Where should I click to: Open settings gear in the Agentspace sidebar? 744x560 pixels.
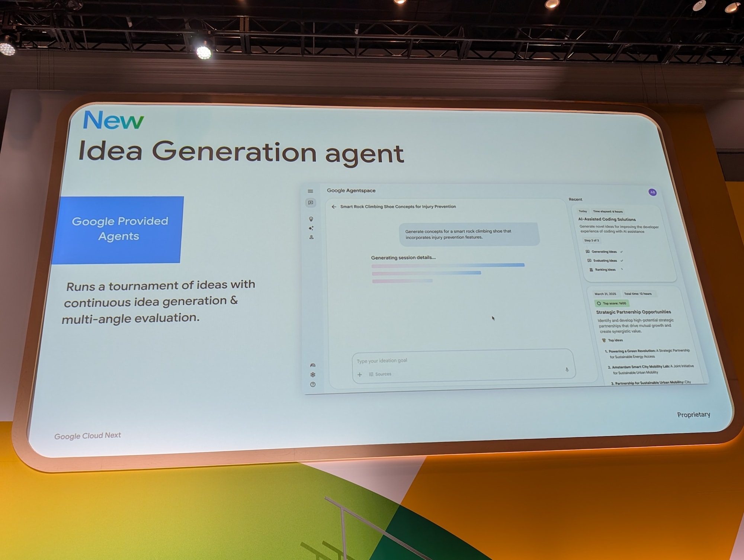313,374
